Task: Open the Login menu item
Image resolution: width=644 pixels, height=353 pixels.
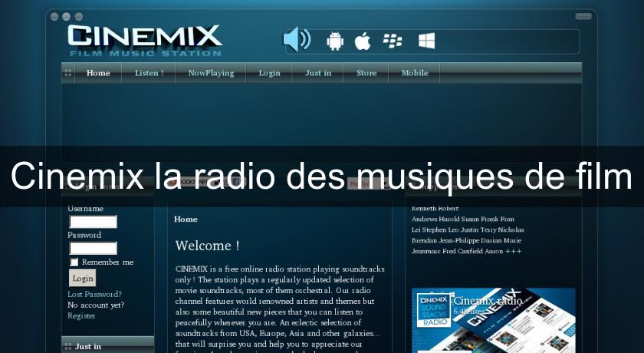Action: click(x=269, y=73)
